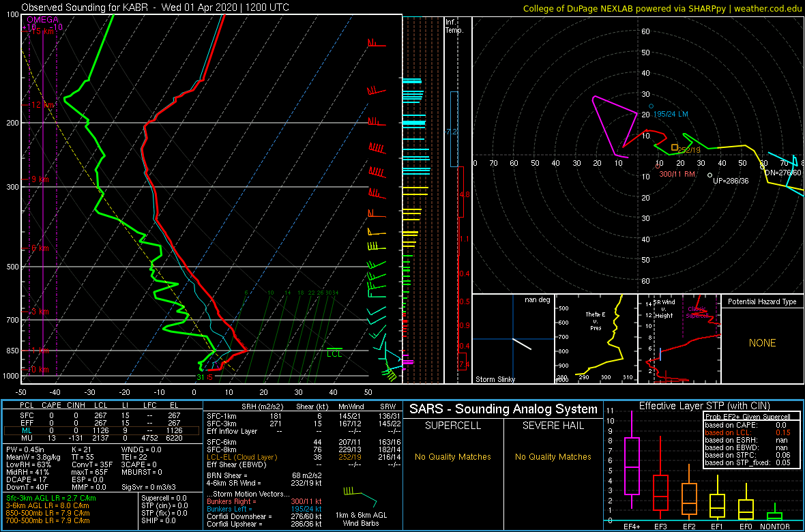This screenshot has height=532, width=805.
Task: Click the 'PW = 0.45in' value
Action: tap(26, 450)
